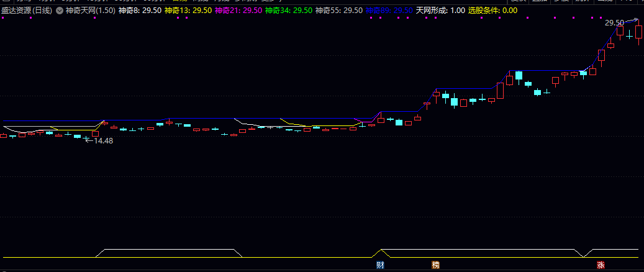The height and width of the screenshot is (272, 644).
Task: Click the white 神奇8 indicator label
Action: point(140,11)
